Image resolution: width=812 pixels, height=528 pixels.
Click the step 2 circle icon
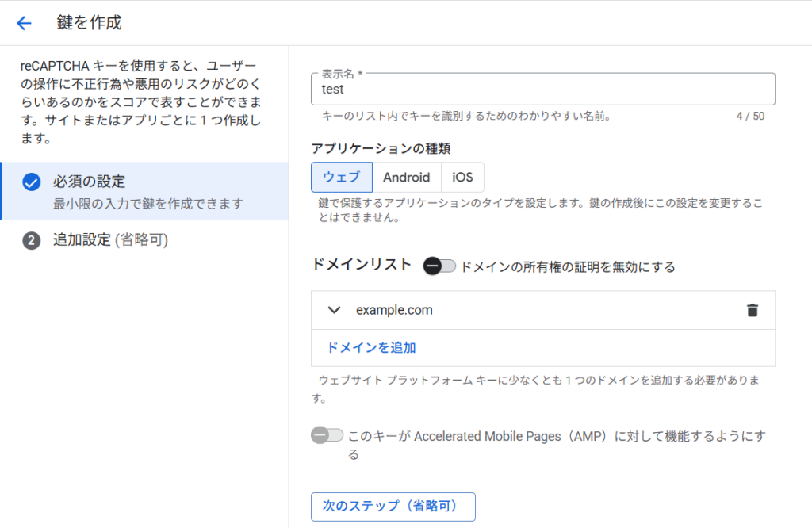pos(31,241)
